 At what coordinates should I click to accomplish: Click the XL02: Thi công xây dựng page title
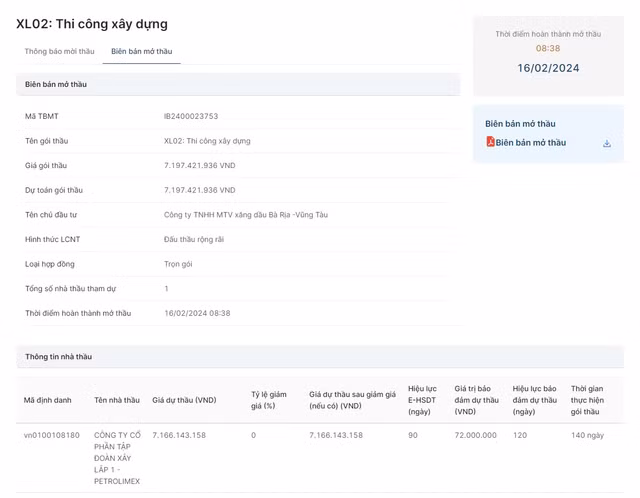(x=92, y=24)
